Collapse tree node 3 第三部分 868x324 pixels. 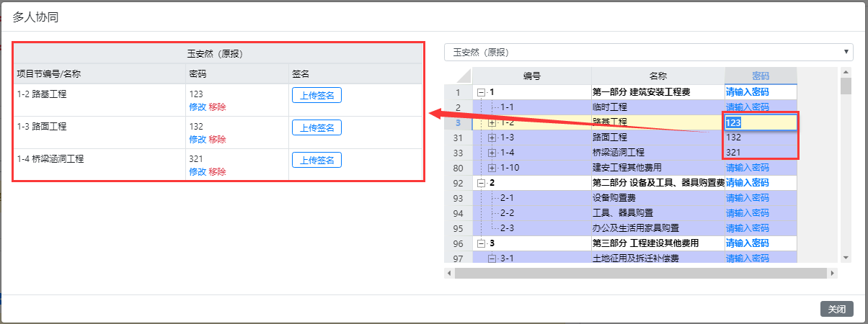pos(481,243)
